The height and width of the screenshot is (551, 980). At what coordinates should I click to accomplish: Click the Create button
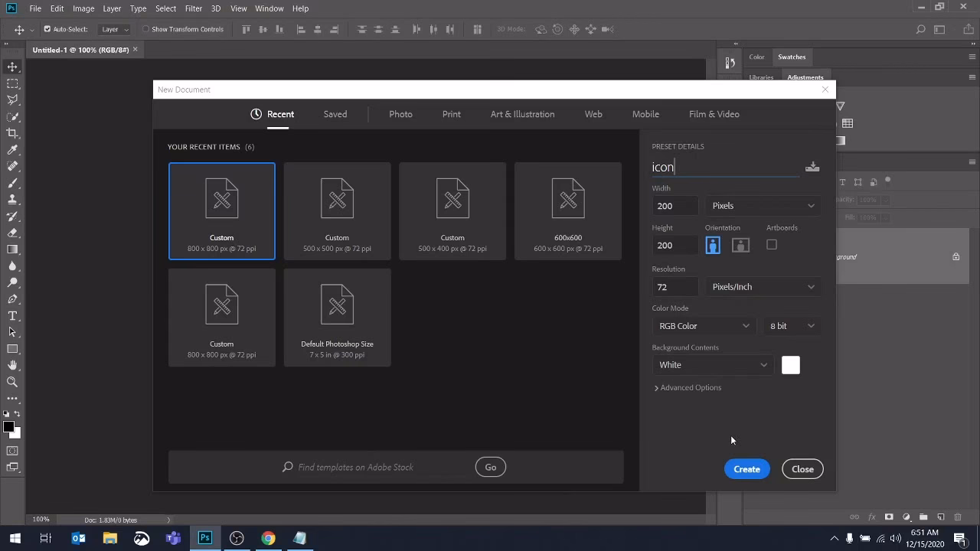tap(746, 468)
